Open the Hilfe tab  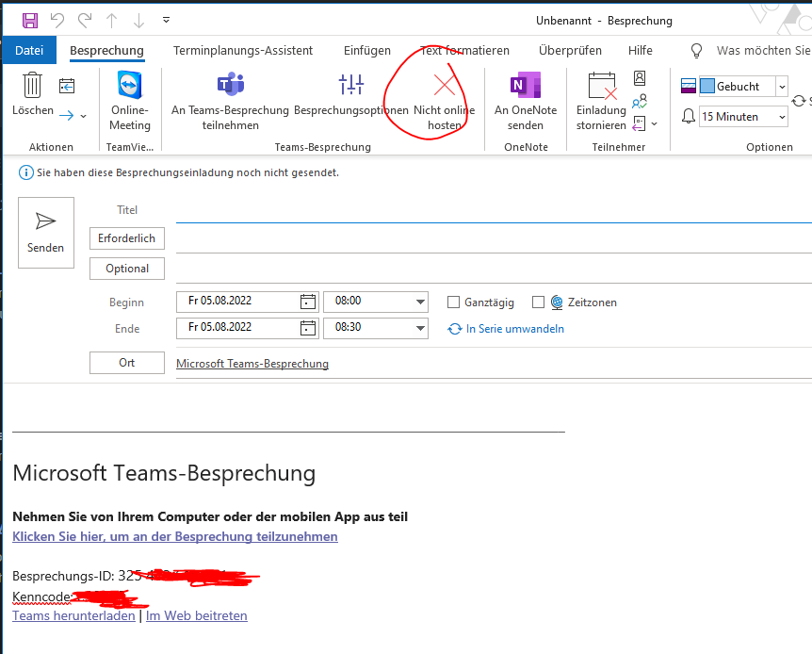640,50
